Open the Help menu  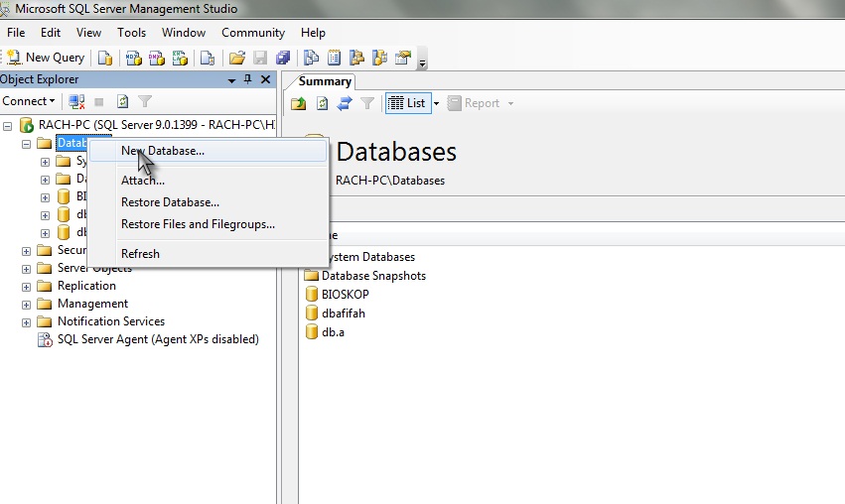tap(313, 33)
